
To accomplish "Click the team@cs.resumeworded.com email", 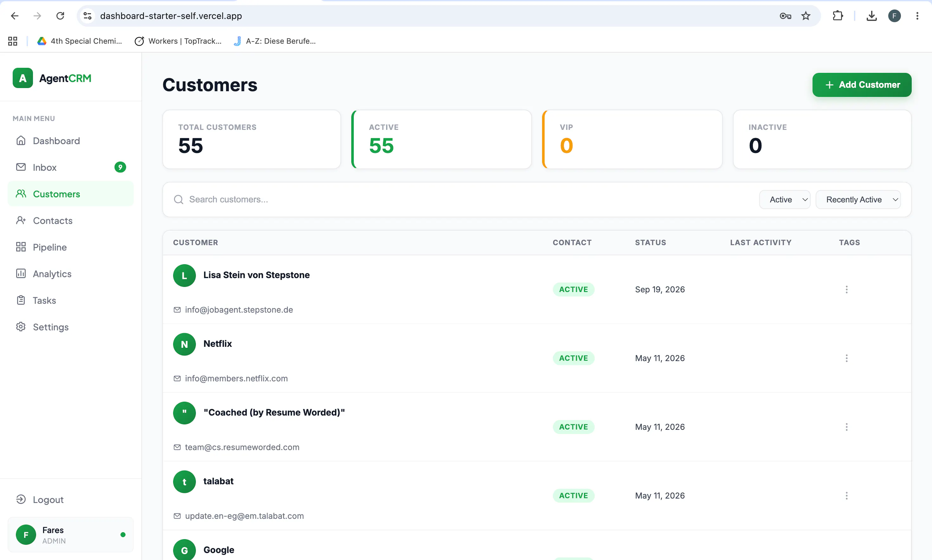I will pos(242,447).
